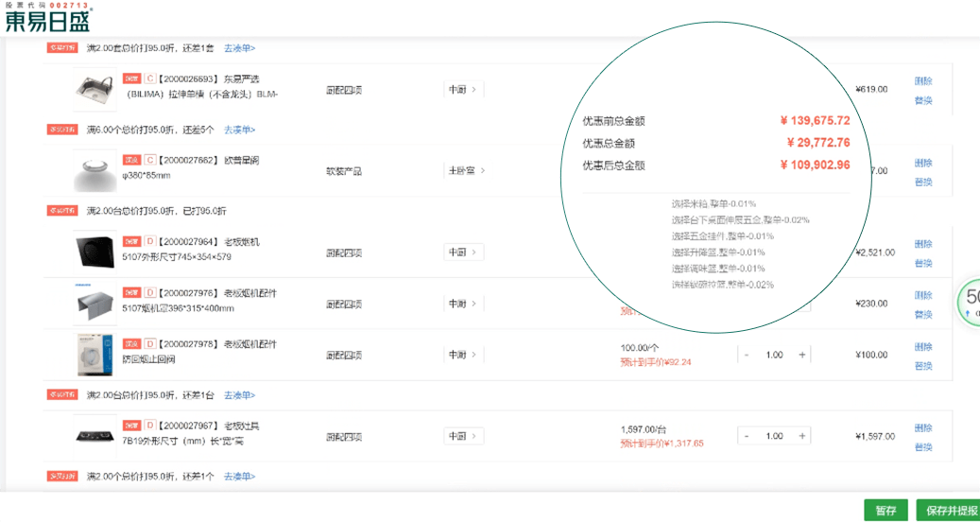Click 删除 for the 老板灶具 row

tap(922, 427)
